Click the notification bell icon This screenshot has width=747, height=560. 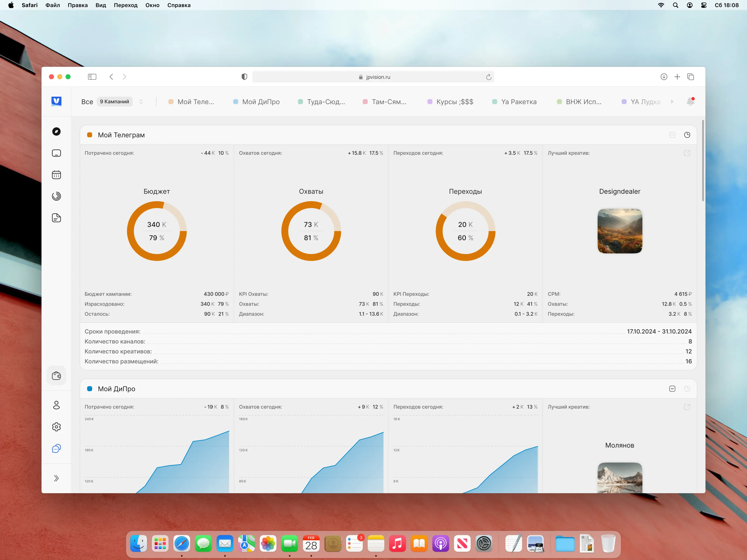tap(690, 101)
